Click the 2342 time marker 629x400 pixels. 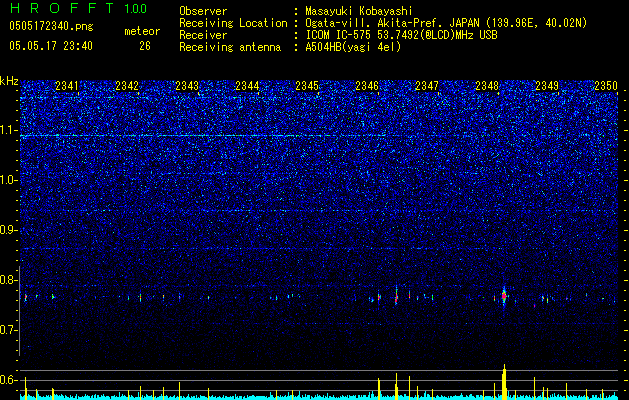coord(127,86)
